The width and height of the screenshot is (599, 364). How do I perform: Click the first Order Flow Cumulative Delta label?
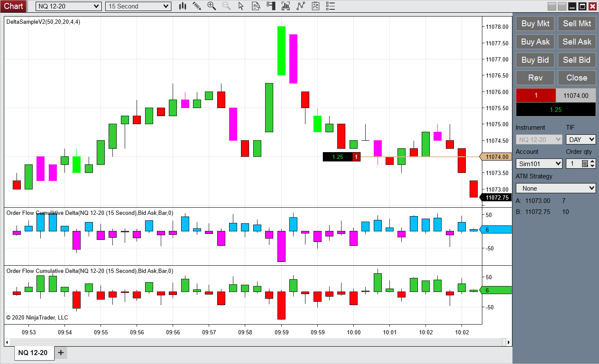point(90,213)
